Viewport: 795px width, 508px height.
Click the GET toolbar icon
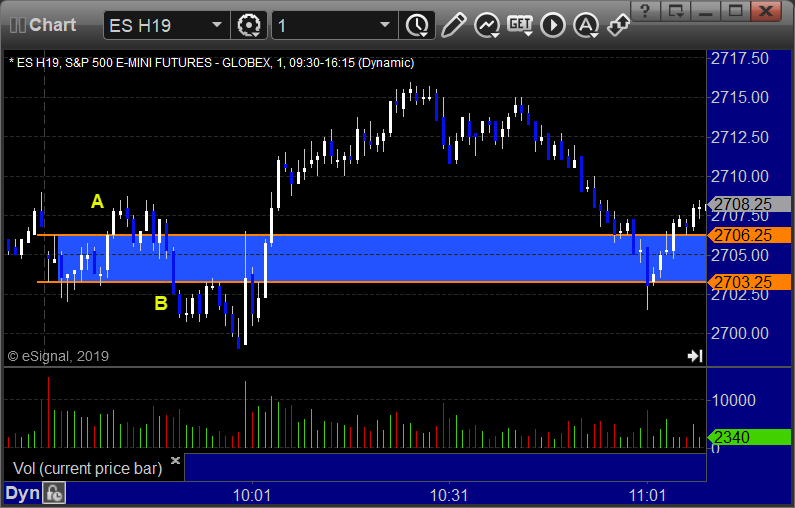click(x=520, y=25)
